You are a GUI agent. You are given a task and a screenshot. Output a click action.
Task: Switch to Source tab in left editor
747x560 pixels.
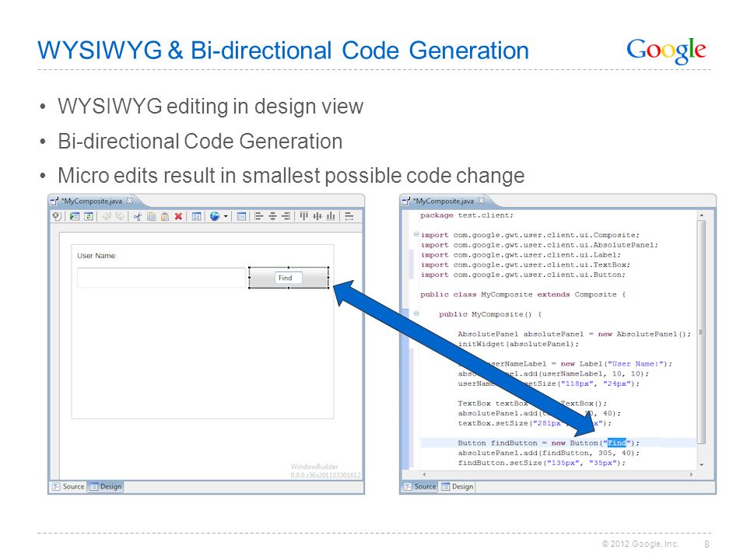68,487
